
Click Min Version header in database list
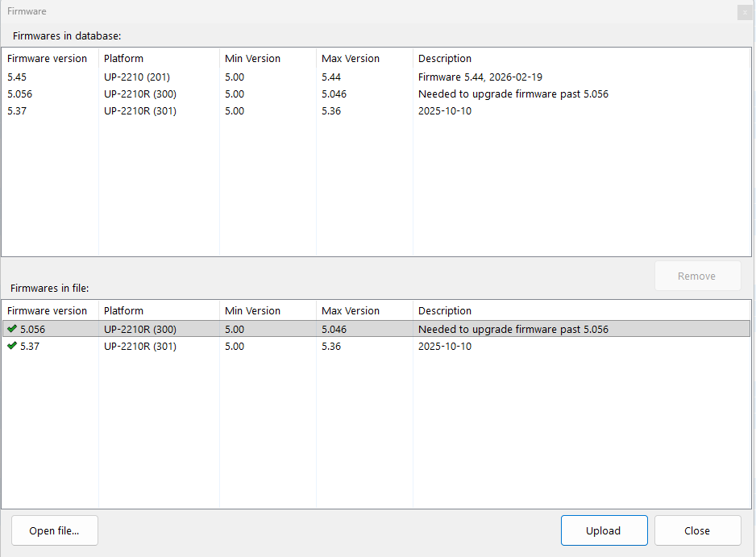pyautogui.click(x=252, y=58)
